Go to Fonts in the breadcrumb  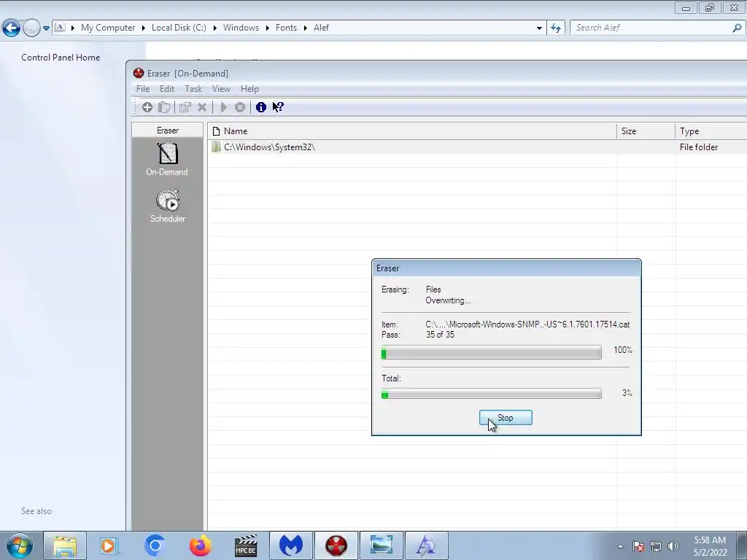(286, 28)
